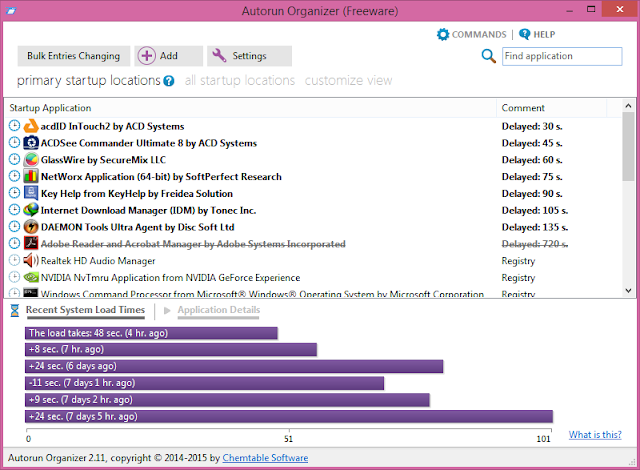The image size is (640, 470).
Task: Click the clock icon beside ACDSee Commander Ultimate
Action: (x=14, y=142)
